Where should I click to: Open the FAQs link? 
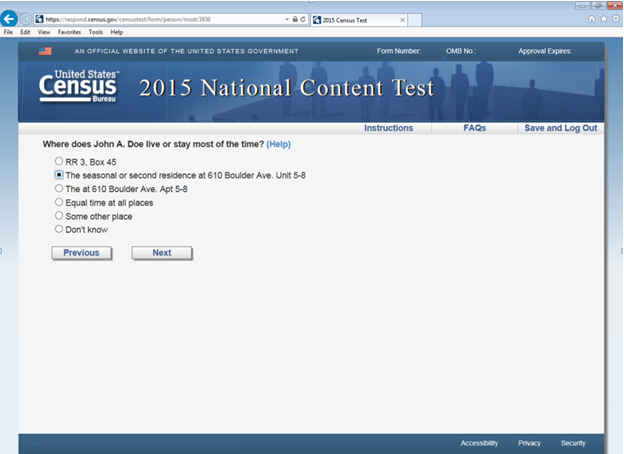[x=474, y=128]
